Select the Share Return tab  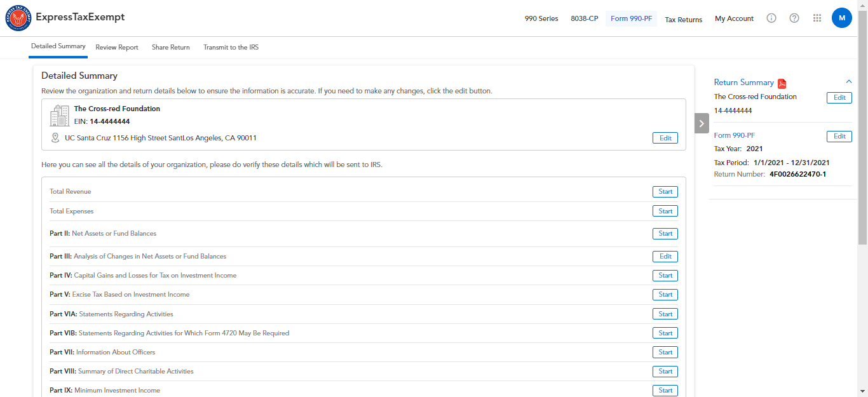(x=171, y=48)
